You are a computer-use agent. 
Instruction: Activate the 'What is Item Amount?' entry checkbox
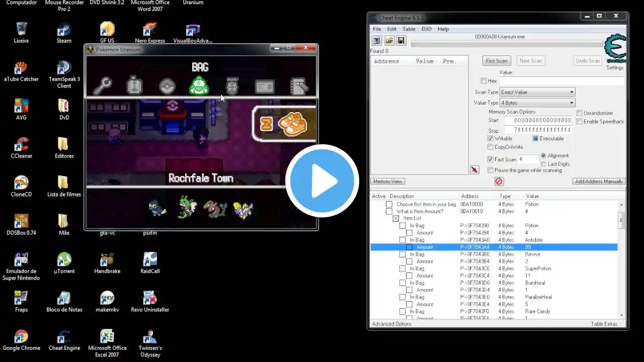[389, 212]
